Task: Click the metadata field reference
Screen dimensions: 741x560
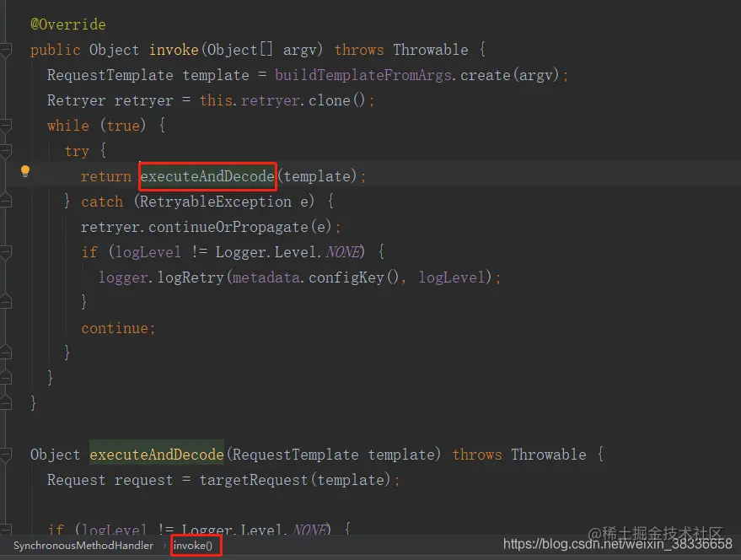Action: [x=266, y=277]
